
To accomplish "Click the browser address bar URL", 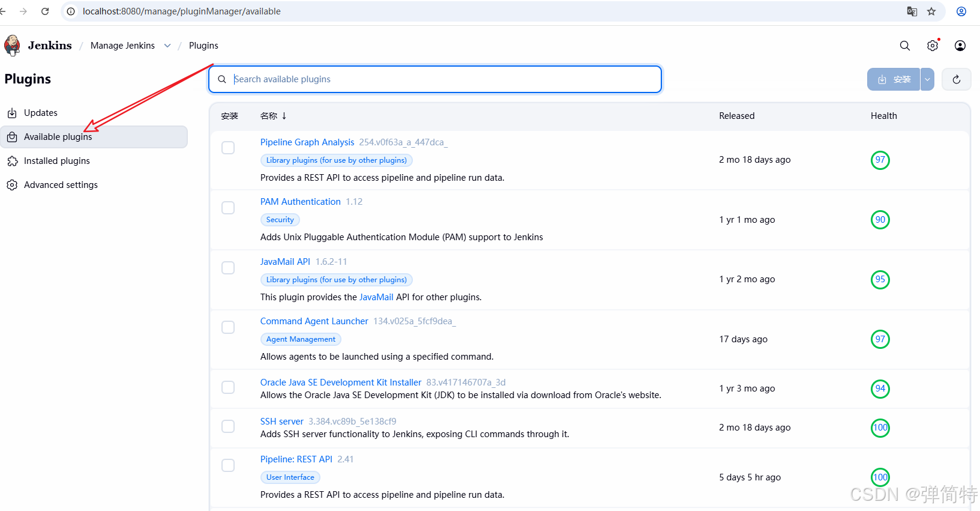I will point(181,11).
